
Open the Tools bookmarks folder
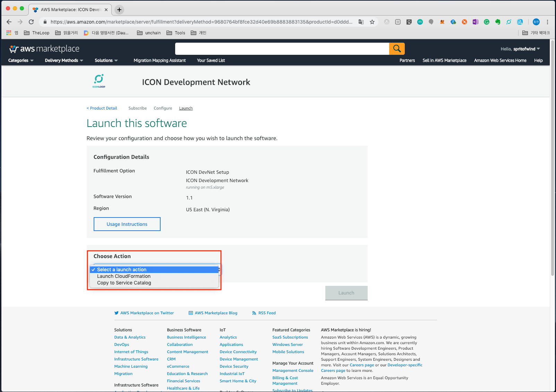pos(176,33)
